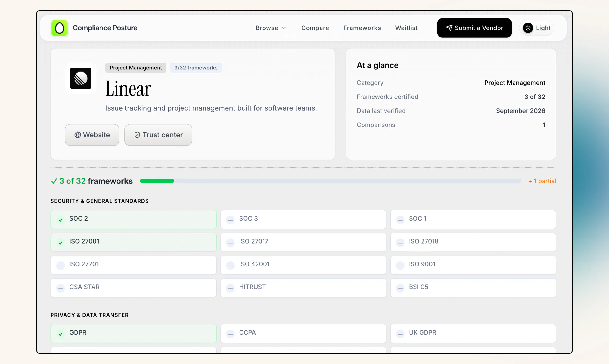Go to the Frameworks page
This screenshot has height=364, width=609.
coord(362,28)
